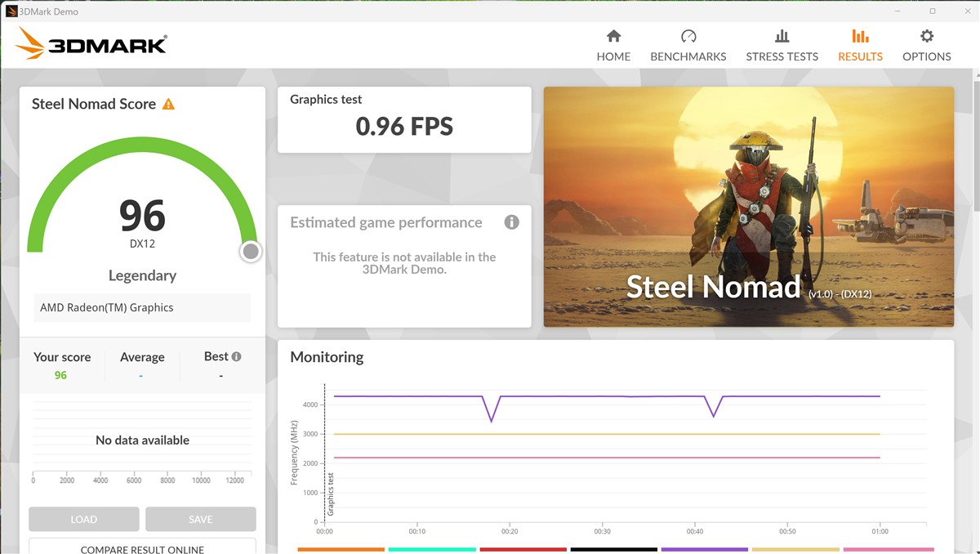The height and width of the screenshot is (554, 980).
Task: Click the info icon next to Best
Action: click(x=236, y=357)
